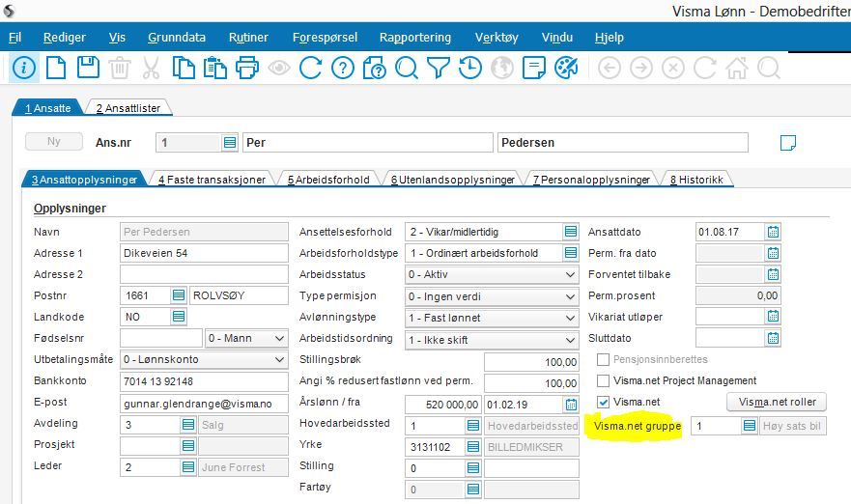The image size is (851, 504).
Task: Uncheck the Visma.net checkbox
Action: 603,402
